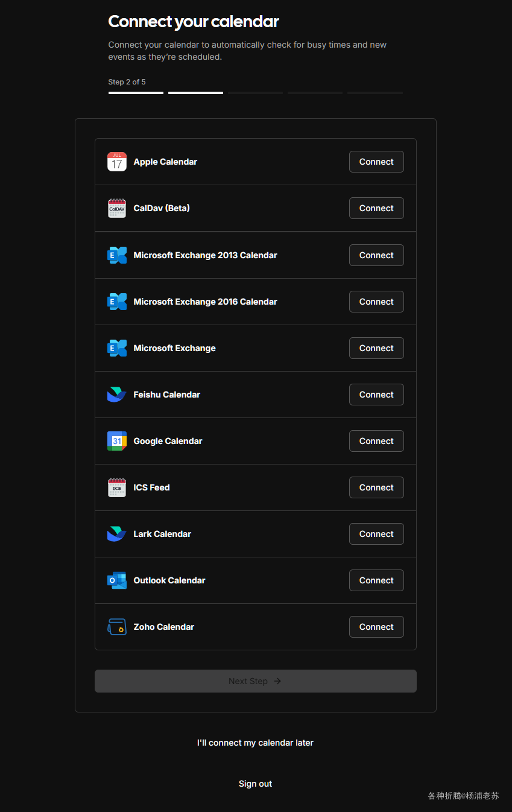This screenshot has width=512, height=812.
Task: Click the Feishu Calendar bird icon
Action: [x=117, y=395]
